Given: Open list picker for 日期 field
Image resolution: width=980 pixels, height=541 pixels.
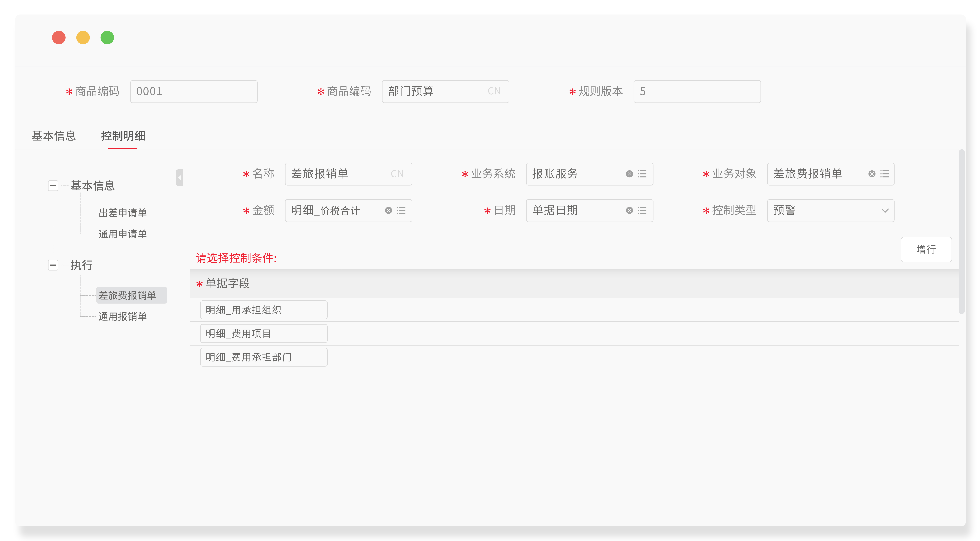Looking at the screenshot, I should (642, 211).
